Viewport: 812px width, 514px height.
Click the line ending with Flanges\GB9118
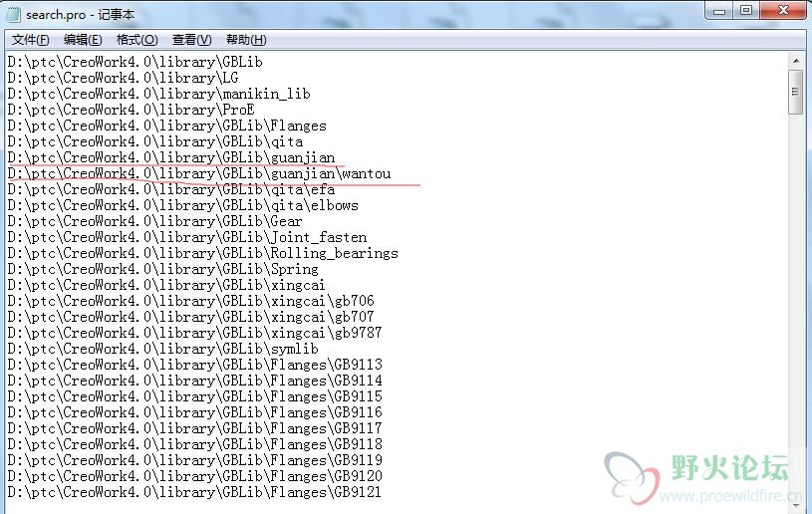pos(194,444)
